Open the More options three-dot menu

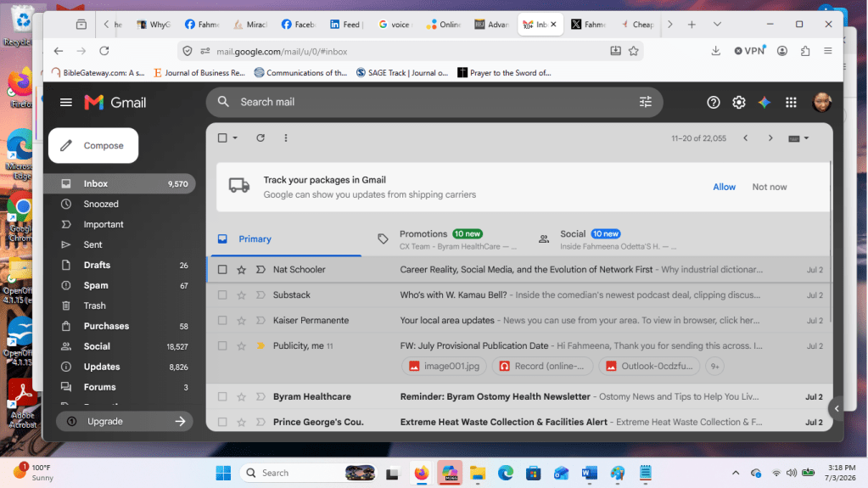[286, 138]
